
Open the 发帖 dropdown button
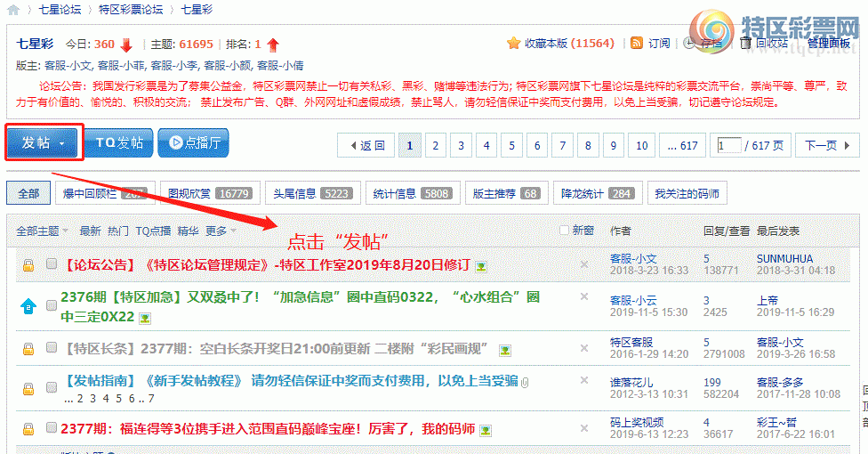[44, 143]
